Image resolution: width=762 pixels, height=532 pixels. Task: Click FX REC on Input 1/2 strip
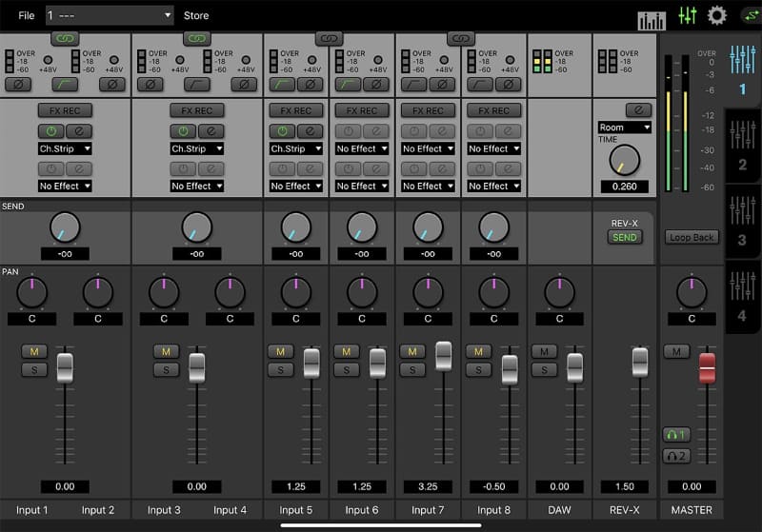(x=65, y=110)
